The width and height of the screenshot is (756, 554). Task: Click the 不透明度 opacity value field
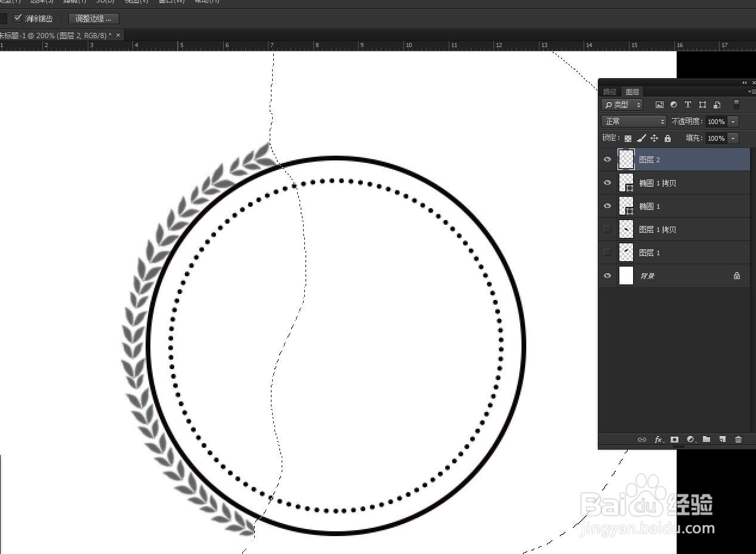tap(716, 122)
